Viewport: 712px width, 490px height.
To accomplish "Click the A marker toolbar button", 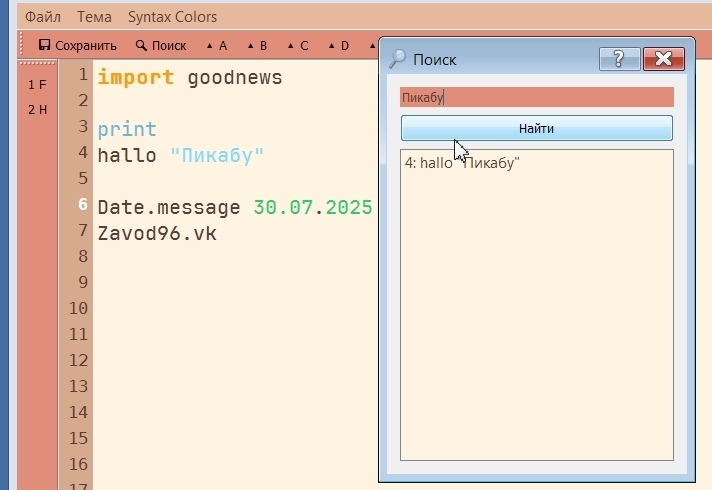I will pos(217,45).
